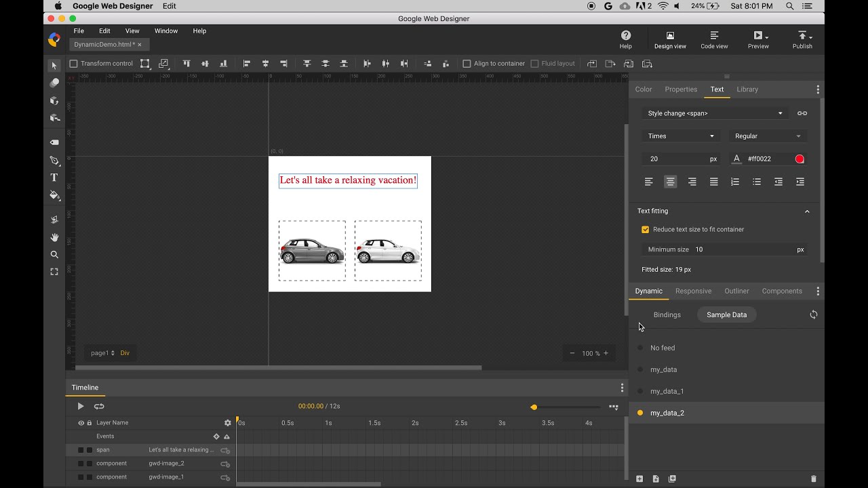The image size is (868, 488).
Task: Click the red text color swatch
Action: (x=800, y=159)
